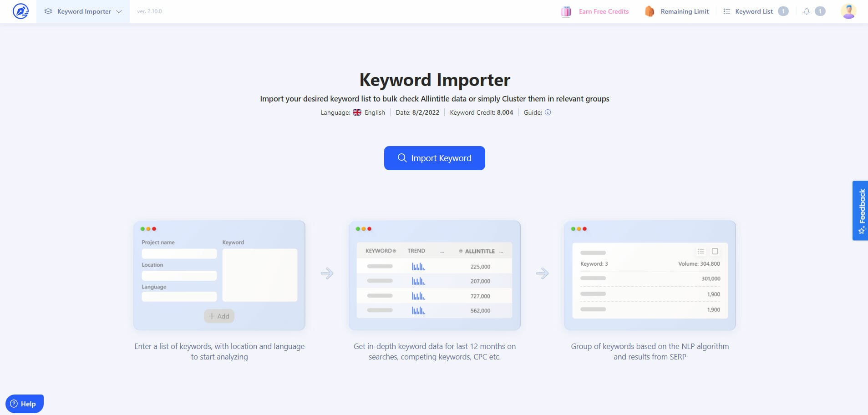Tick the checkbox in keyword cluster preview

(715, 251)
